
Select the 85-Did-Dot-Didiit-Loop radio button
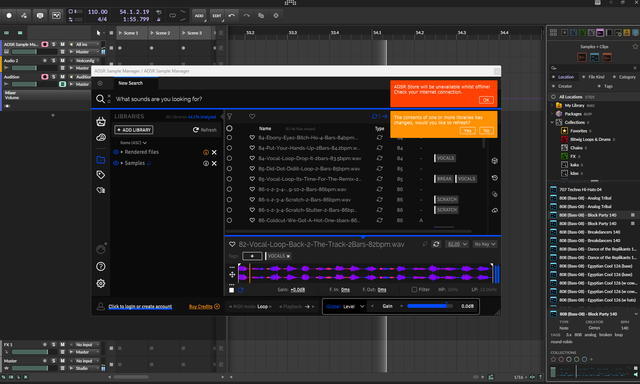(229, 169)
